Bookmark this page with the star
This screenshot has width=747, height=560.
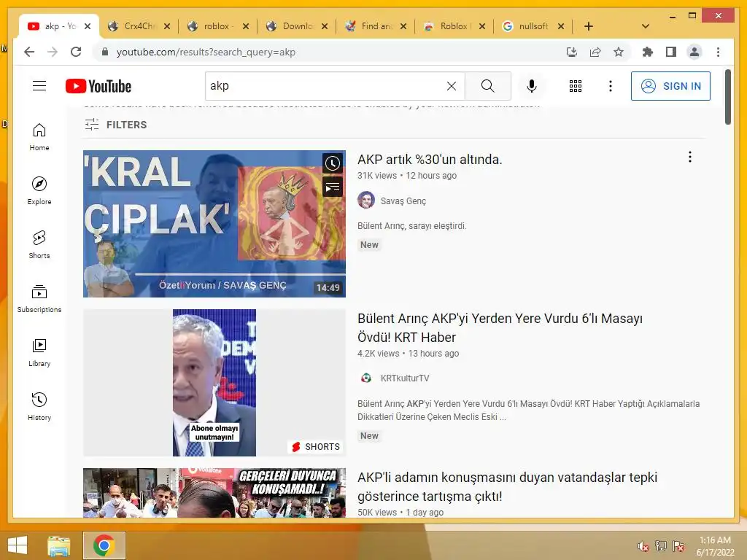point(619,52)
